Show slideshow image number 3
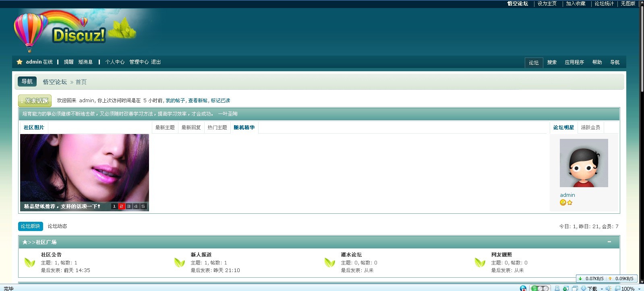 [x=128, y=206]
